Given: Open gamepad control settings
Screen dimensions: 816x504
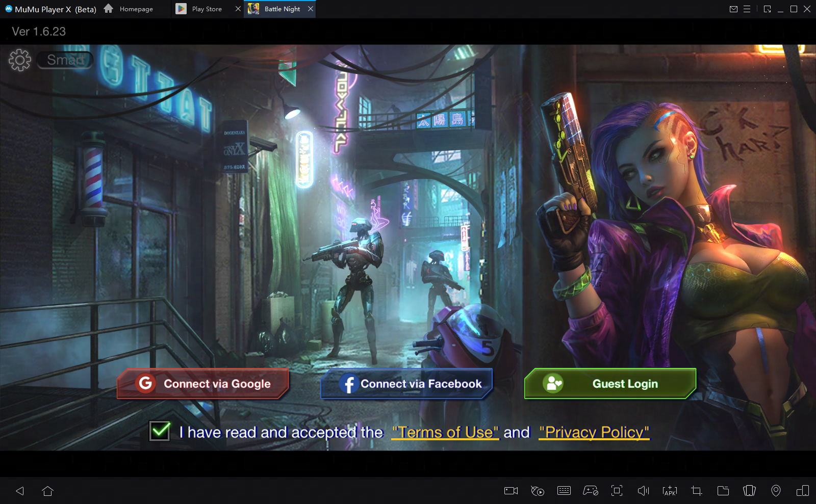Looking at the screenshot, I should pyautogui.click(x=591, y=491).
